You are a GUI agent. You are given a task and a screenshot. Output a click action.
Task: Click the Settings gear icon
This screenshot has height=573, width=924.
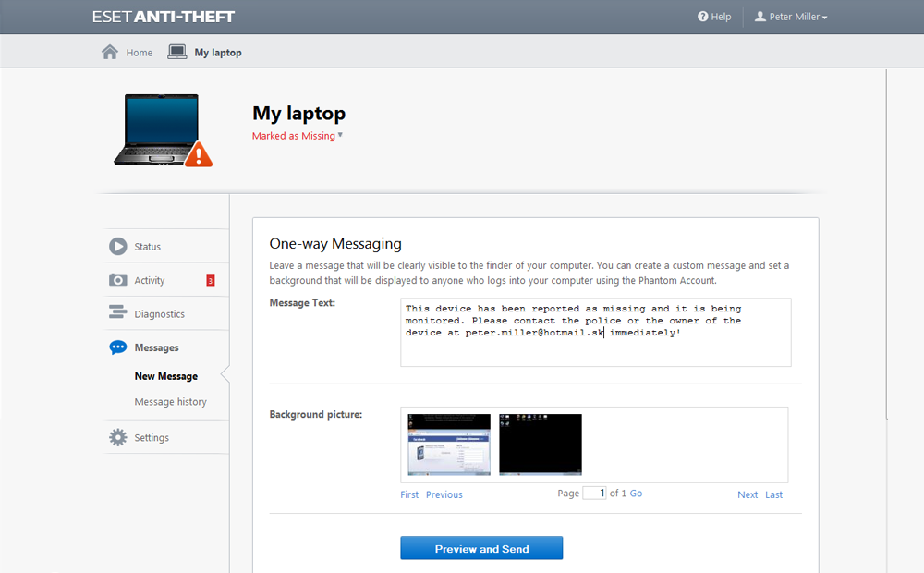click(x=118, y=437)
